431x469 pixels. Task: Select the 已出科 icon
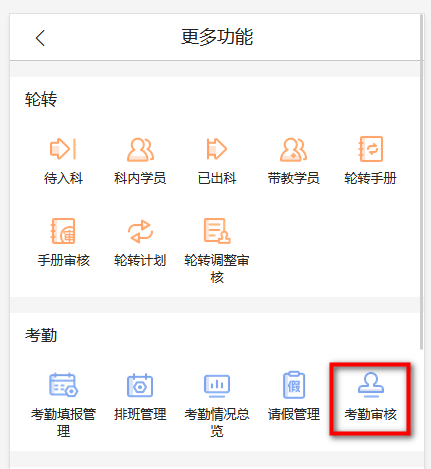(217, 149)
